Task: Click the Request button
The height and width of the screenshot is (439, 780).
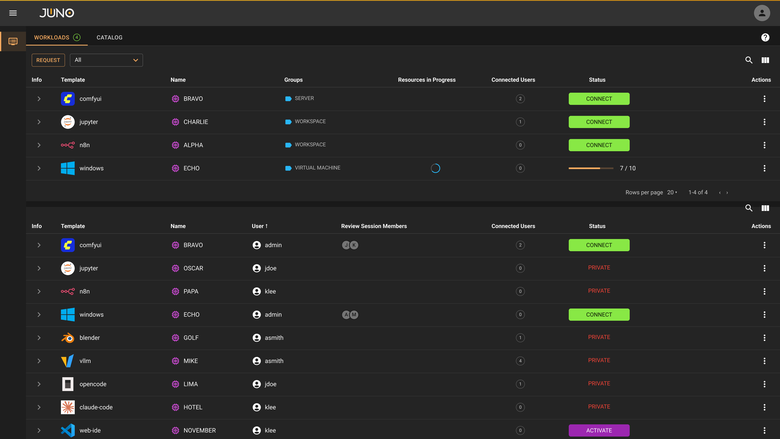Action: point(48,60)
